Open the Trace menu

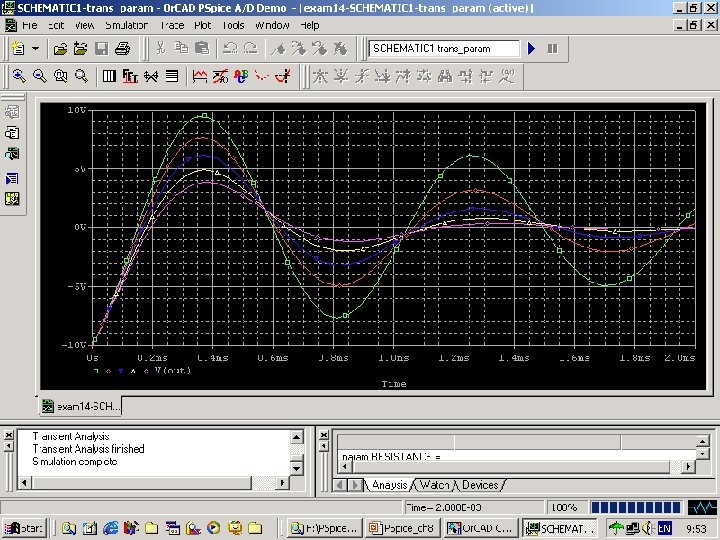(172, 24)
